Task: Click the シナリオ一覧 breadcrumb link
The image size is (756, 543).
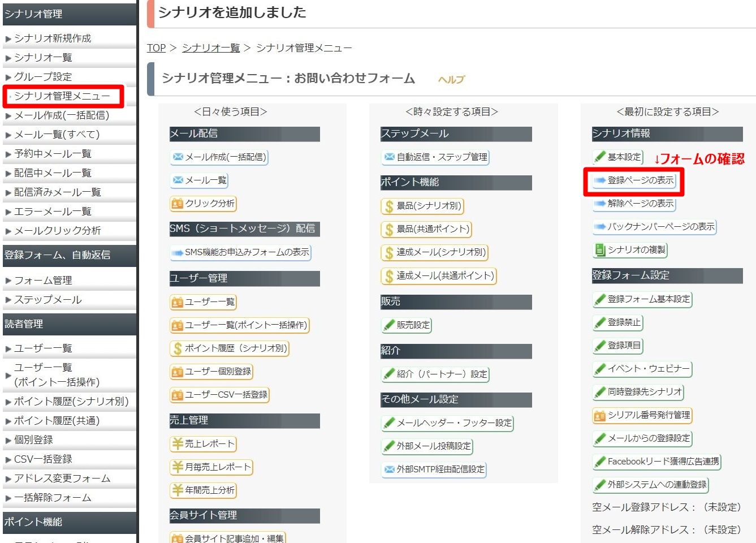Action: [211, 48]
